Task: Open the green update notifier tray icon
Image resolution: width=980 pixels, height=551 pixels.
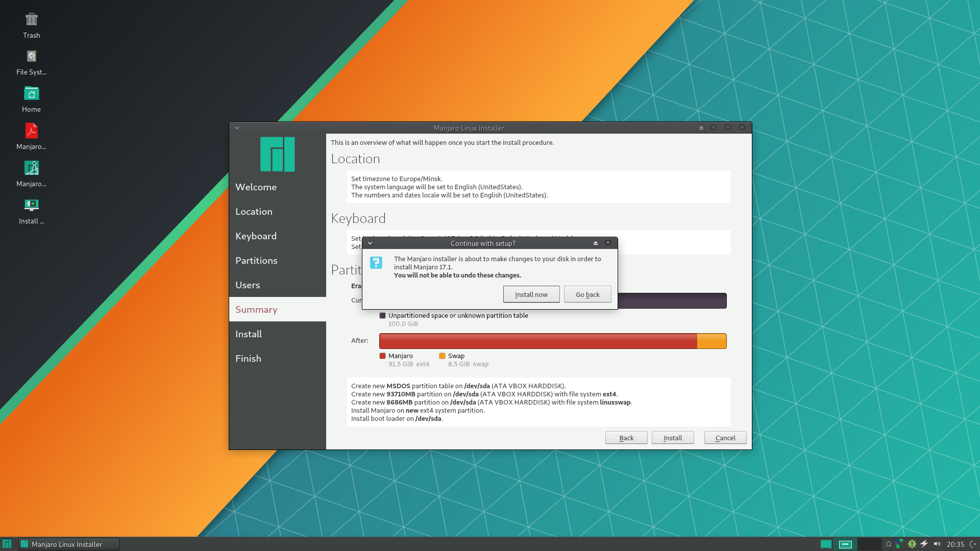Action: (912, 544)
